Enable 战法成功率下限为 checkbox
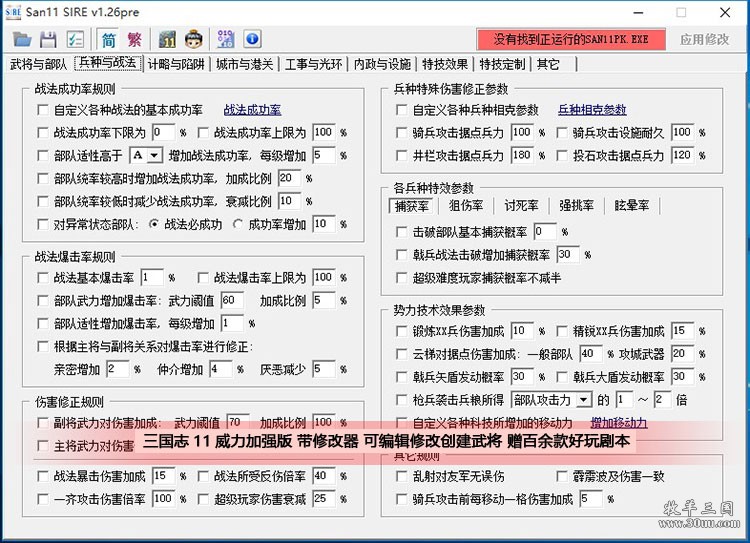 click(x=43, y=133)
